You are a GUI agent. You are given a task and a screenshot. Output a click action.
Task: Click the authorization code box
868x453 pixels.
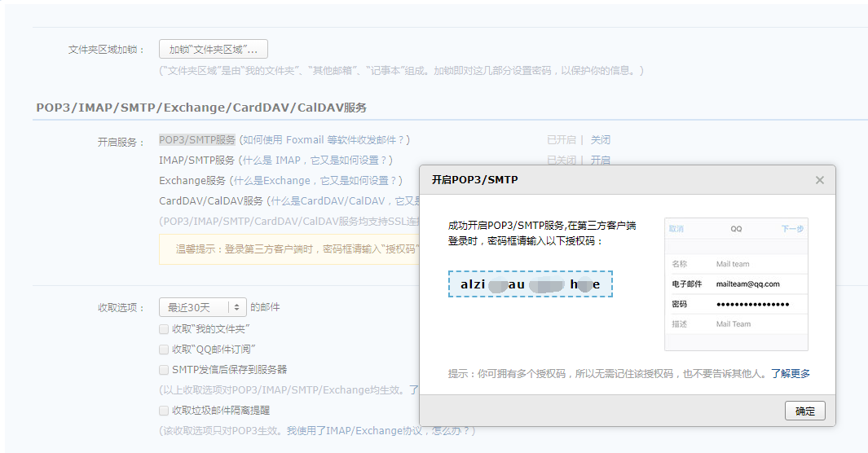530,284
